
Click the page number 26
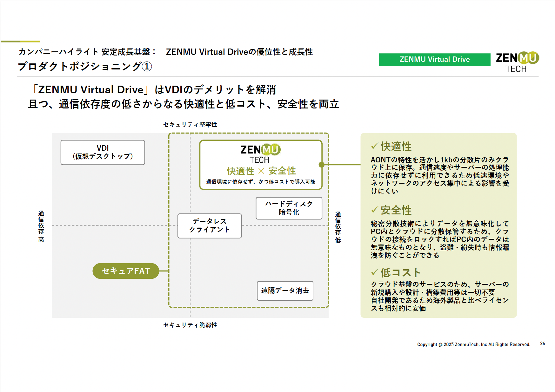coord(543,343)
